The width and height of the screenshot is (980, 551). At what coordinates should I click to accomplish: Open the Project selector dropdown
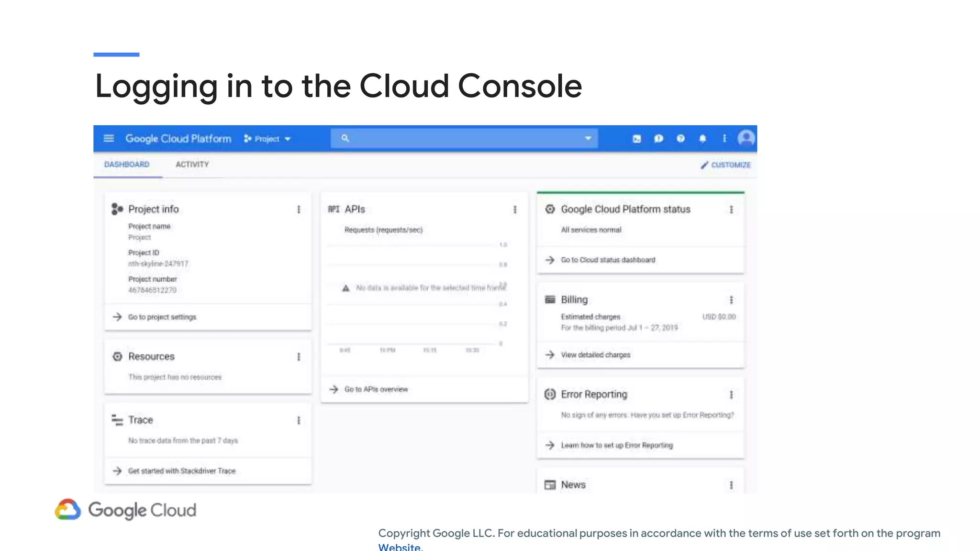point(267,139)
